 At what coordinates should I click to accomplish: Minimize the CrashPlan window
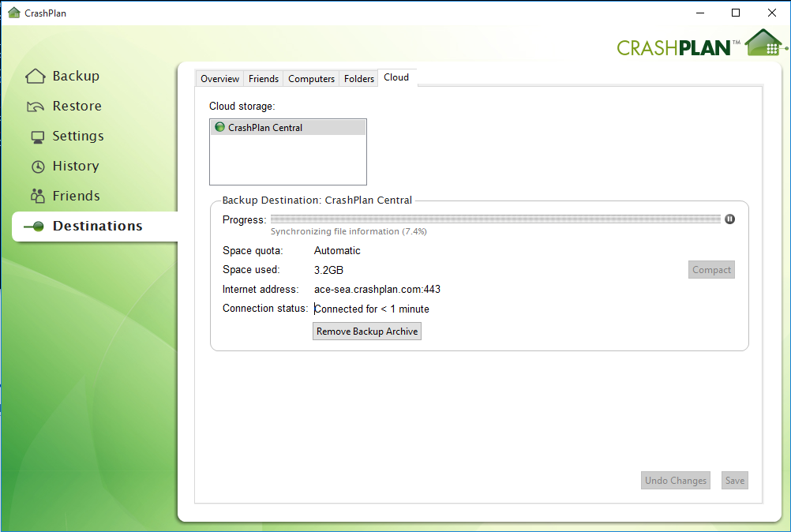[700, 13]
